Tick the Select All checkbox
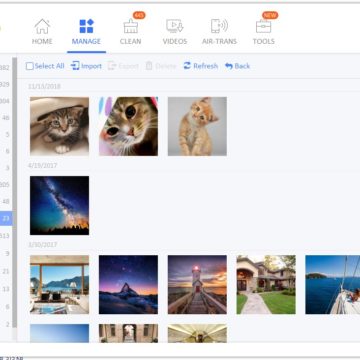 pyautogui.click(x=30, y=66)
